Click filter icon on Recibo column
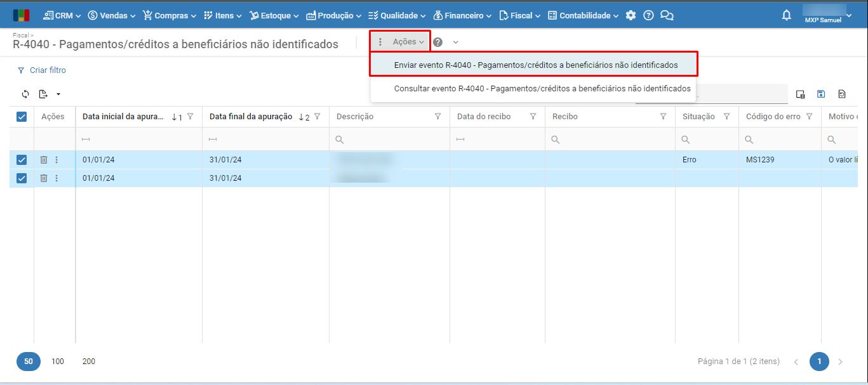868x385 pixels. tap(663, 117)
